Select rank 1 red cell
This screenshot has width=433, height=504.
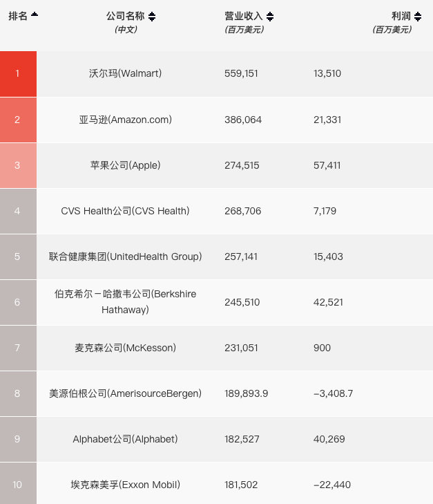click(18, 73)
